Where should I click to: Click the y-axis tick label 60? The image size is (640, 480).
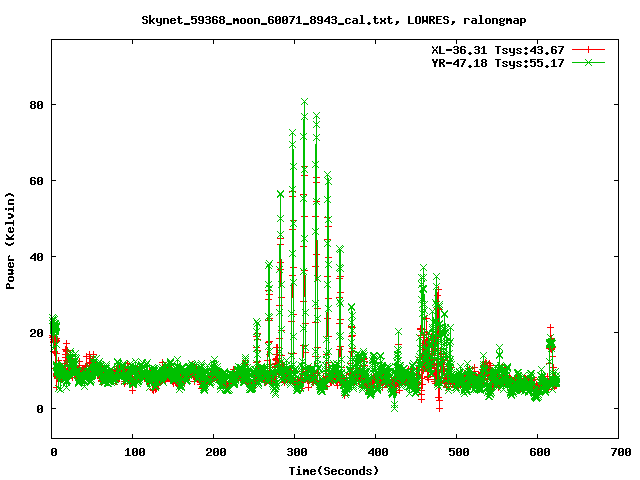[36, 181]
